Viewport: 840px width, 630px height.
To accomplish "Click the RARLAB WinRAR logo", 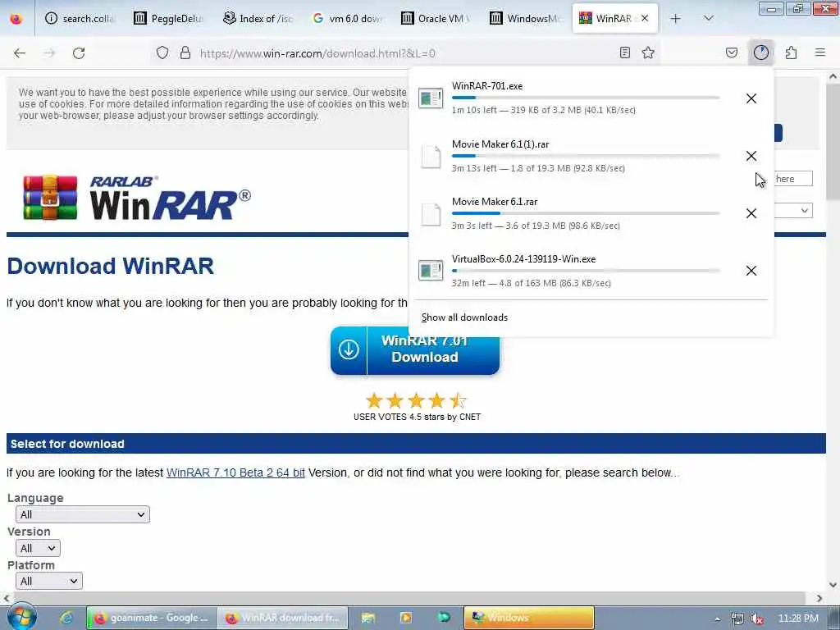I will pyautogui.click(x=137, y=198).
